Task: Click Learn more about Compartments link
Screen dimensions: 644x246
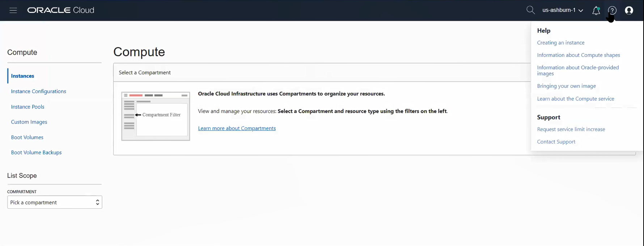Action: [237, 128]
